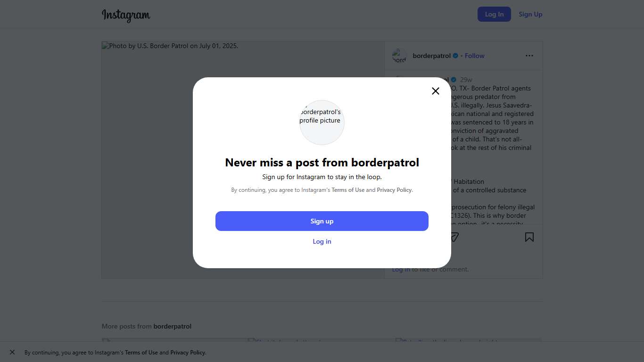Click the 29w post timestamp
Viewport: 644px width, 362px height.
(x=466, y=80)
